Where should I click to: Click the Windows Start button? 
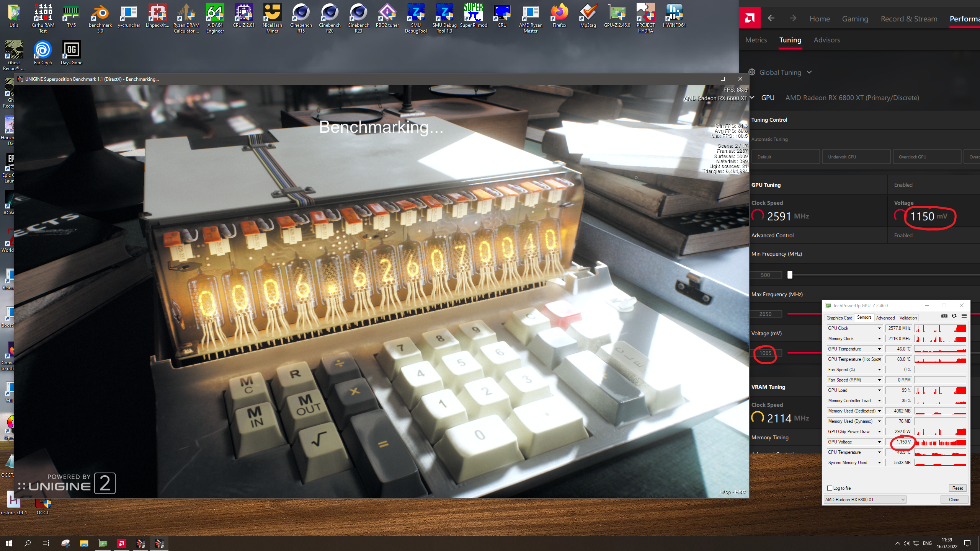tap(9, 543)
